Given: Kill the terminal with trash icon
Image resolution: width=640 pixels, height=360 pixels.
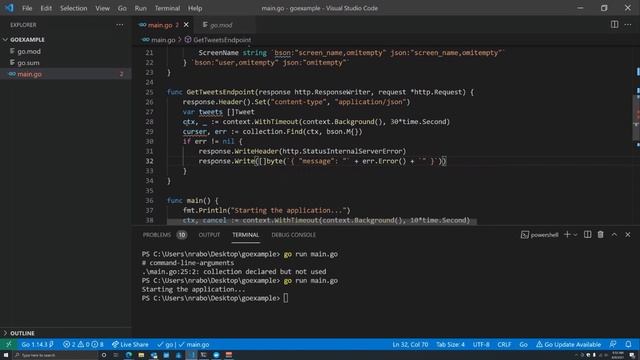Looking at the screenshot, I should click(x=600, y=235).
